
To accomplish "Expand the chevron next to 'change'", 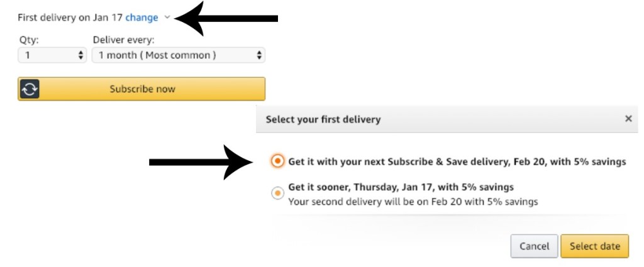I will coord(167,18).
